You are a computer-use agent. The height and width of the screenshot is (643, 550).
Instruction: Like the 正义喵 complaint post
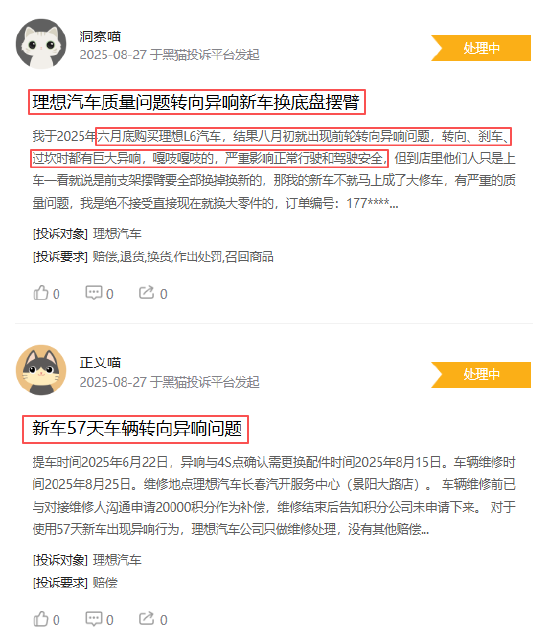coord(46,619)
